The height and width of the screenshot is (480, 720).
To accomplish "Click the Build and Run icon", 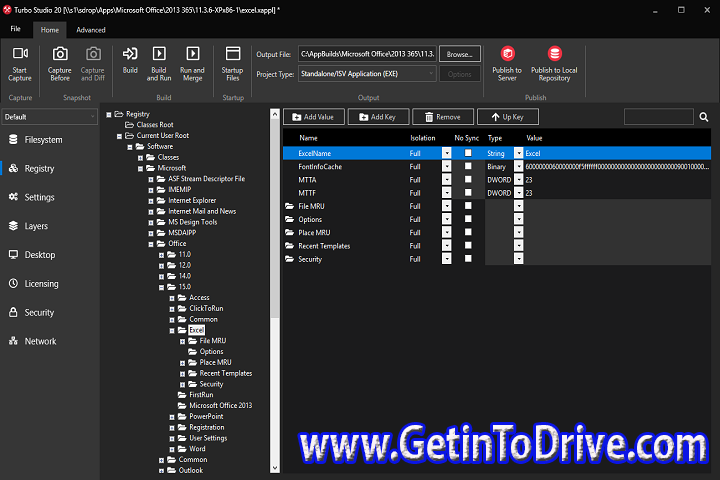I will tap(159, 54).
